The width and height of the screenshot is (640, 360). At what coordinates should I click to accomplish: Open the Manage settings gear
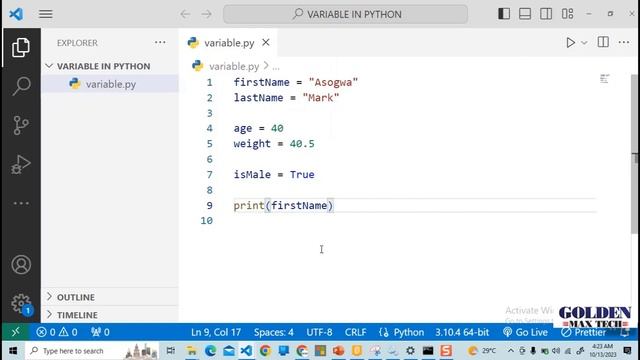[21, 304]
